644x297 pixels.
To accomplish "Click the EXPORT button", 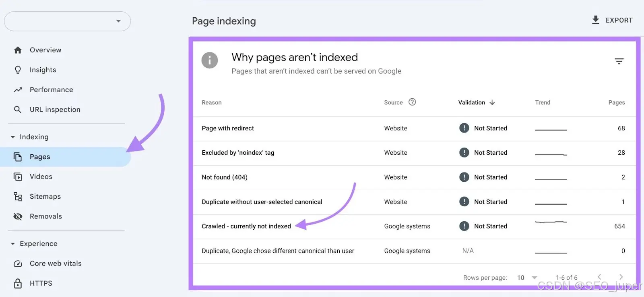I will [612, 20].
